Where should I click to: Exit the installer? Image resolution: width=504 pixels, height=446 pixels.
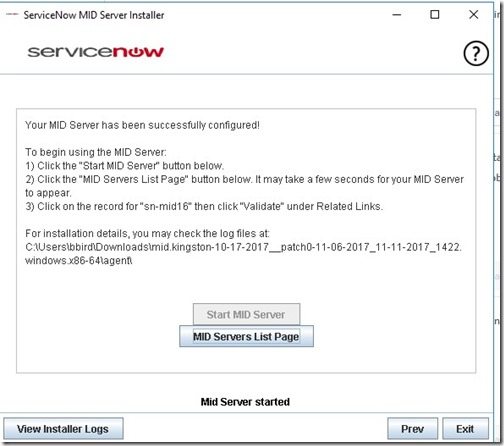click(x=465, y=429)
